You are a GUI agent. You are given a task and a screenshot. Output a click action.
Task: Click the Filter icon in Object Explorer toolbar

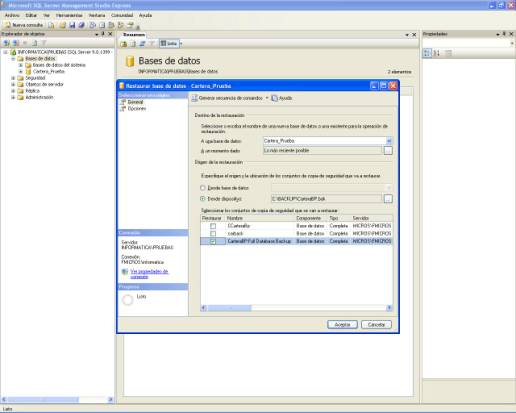pos(44,43)
